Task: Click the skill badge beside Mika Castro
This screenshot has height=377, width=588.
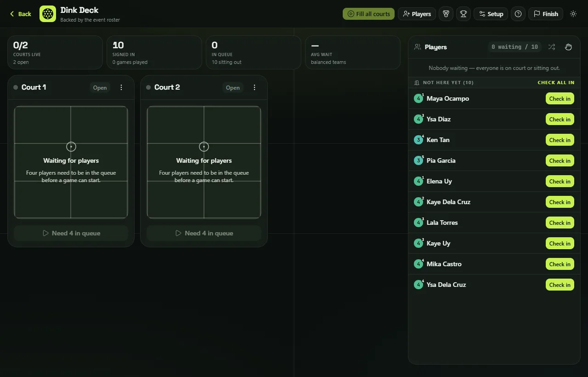Action: click(418, 264)
